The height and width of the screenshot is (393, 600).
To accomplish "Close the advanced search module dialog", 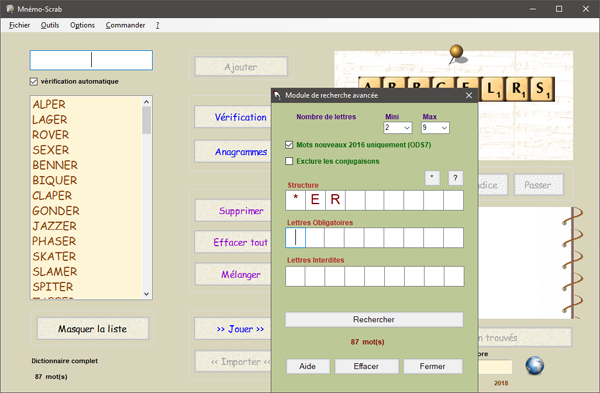I will click(x=469, y=95).
